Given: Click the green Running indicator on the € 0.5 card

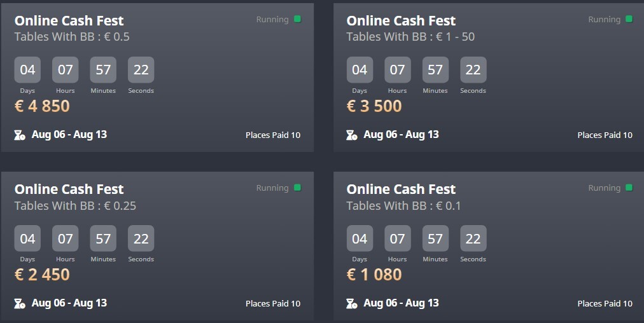Looking at the screenshot, I should tap(297, 19).
